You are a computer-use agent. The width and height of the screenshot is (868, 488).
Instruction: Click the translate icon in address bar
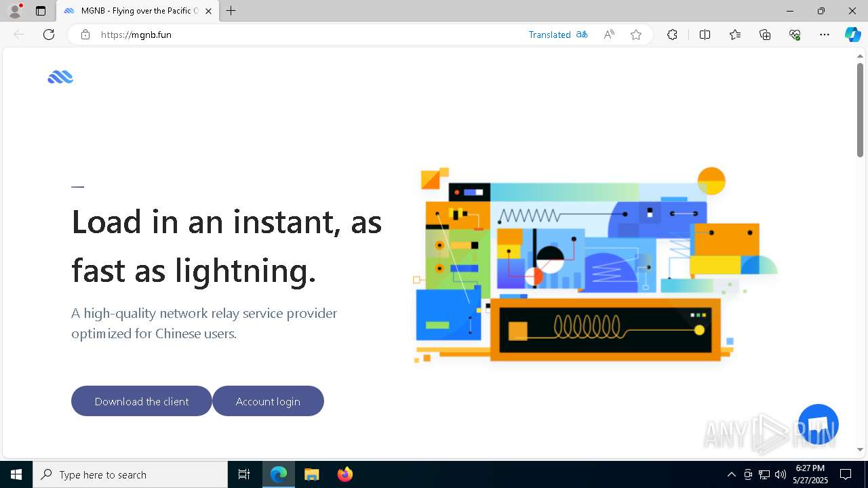[x=582, y=35]
